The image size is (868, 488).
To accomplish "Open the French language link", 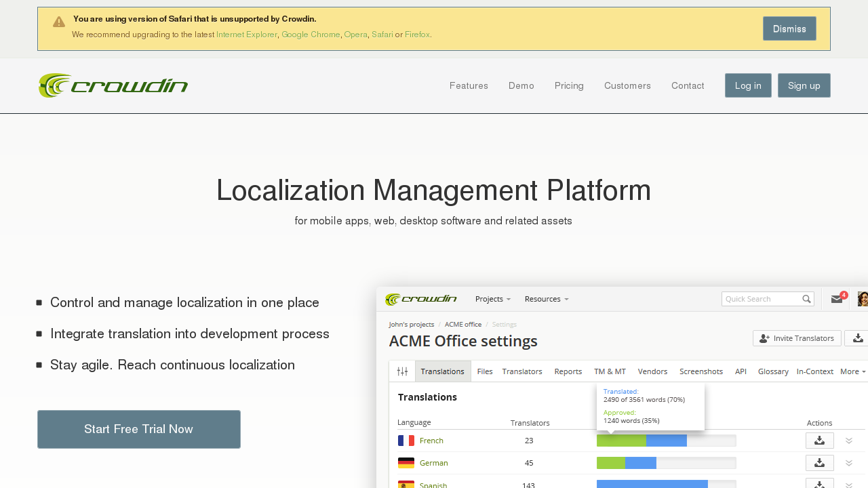I will click(431, 441).
